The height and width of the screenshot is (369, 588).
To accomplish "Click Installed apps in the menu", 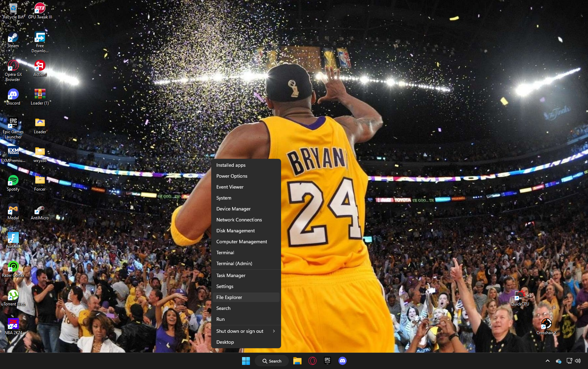I will [231, 165].
